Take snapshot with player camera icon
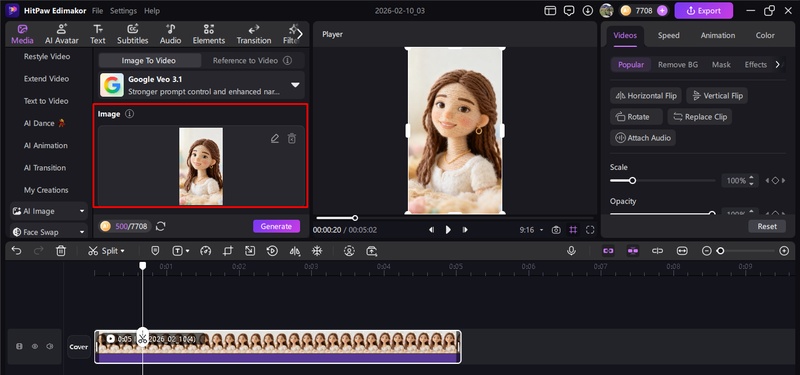The width and height of the screenshot is (800, 375). click(556, 230)
